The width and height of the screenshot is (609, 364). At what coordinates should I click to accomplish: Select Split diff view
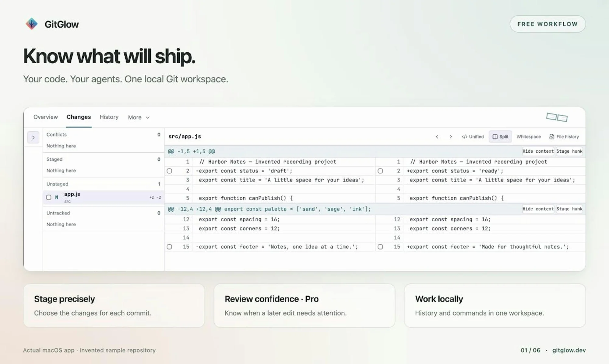click(501, 137)
